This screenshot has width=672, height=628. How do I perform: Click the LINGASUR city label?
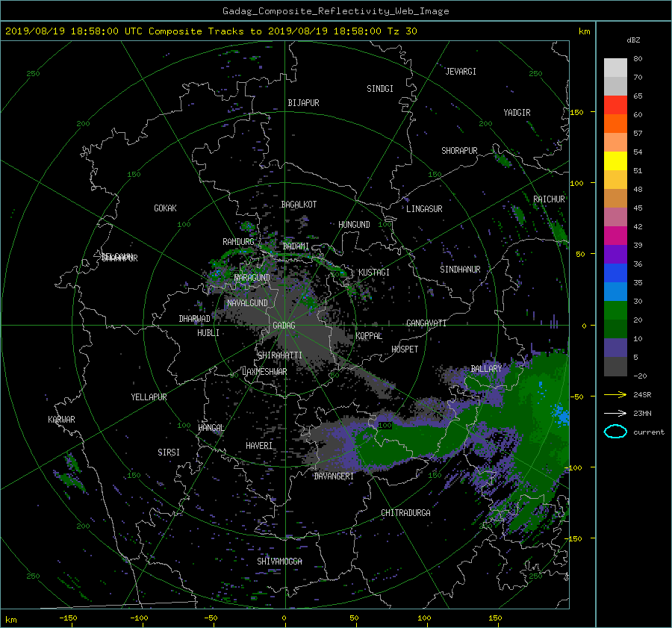pos(424,209)
